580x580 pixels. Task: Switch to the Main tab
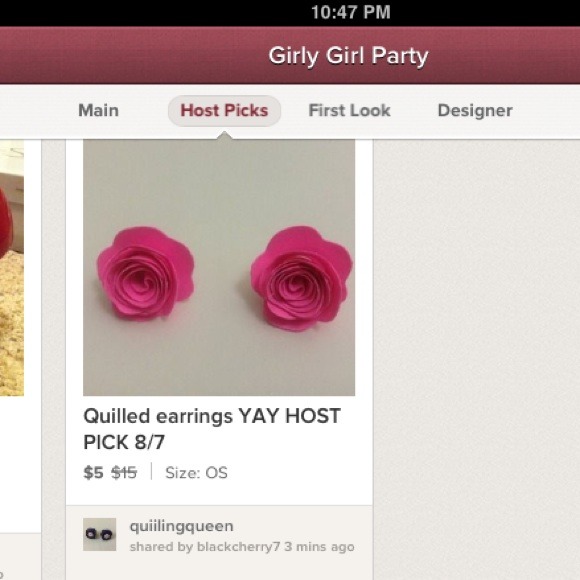pos(98,111)
